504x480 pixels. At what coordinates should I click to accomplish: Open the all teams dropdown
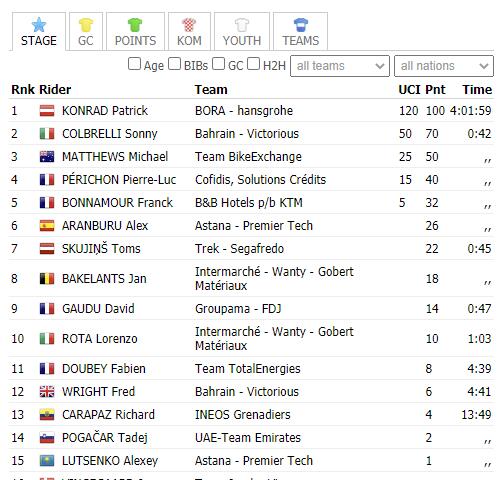(340, 66)
